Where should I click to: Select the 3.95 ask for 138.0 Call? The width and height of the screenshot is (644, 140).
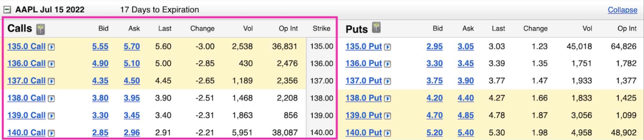tap(132, 98)
